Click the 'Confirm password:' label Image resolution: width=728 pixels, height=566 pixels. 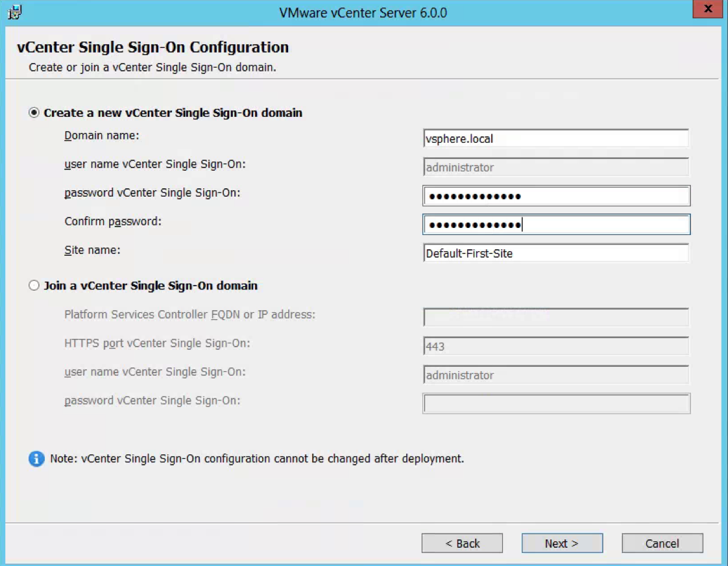coord(113,221)
